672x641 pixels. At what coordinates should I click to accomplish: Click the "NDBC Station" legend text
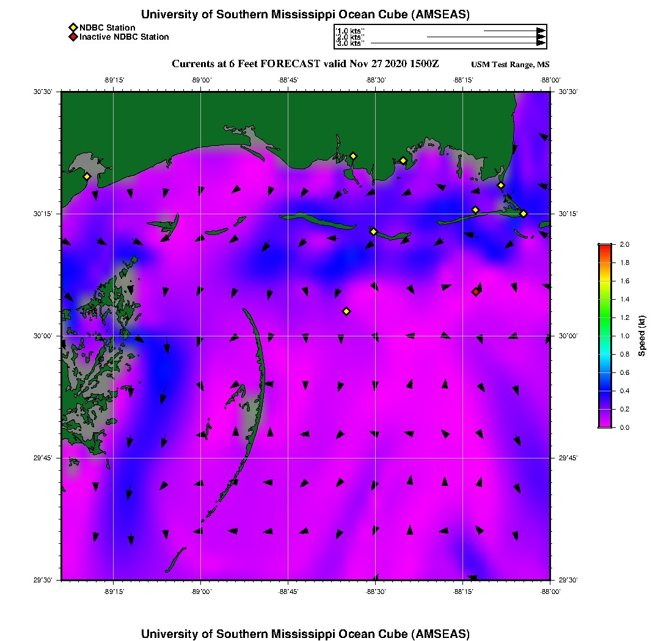click(x=108, y=27)
